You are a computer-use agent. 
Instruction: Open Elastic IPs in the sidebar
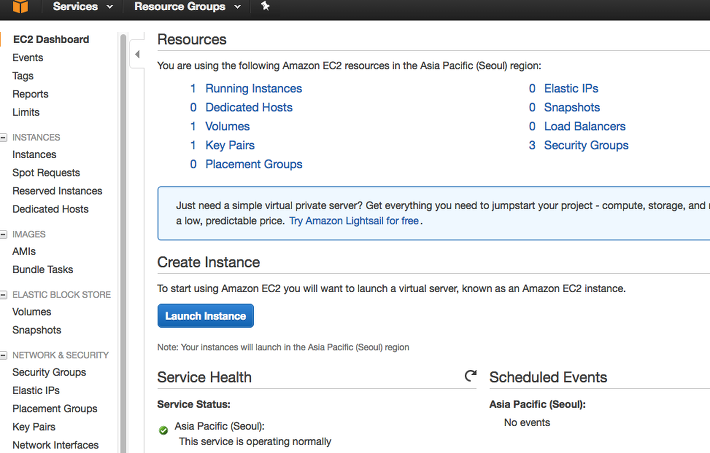[36, 390]
